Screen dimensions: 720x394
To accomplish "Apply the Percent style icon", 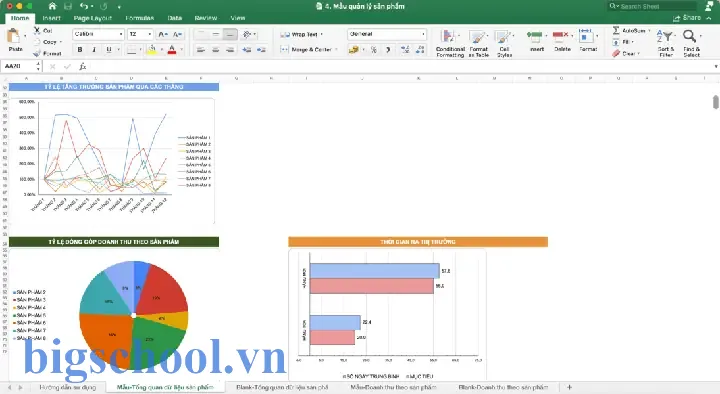I will pos(374,50).
